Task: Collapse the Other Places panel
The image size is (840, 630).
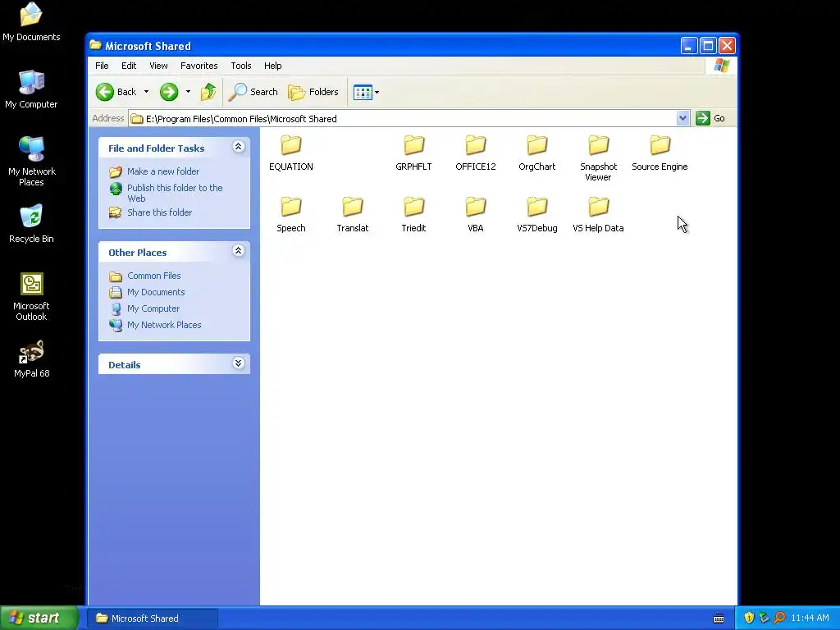Action: [239, 251]
